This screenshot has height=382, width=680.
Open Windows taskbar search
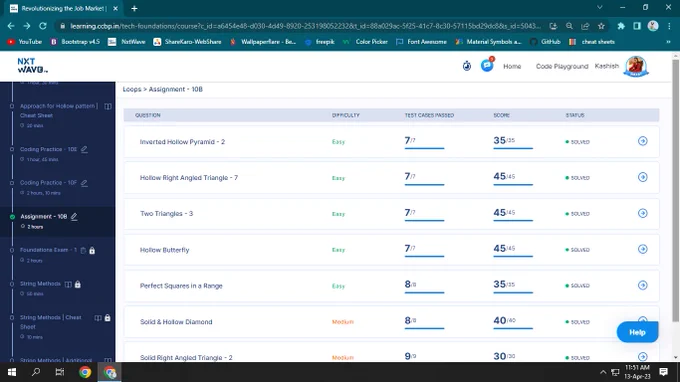pyautogui.click(x=36, y=372)
